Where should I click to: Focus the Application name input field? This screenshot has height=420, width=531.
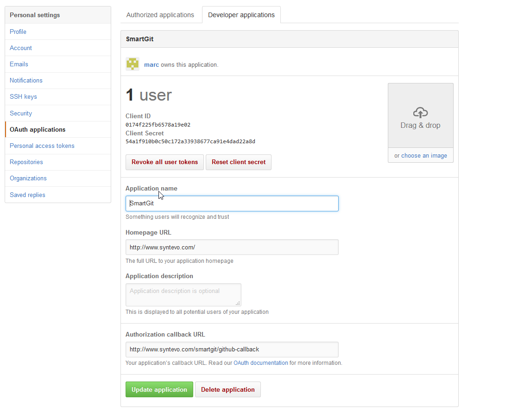[232, 204]
